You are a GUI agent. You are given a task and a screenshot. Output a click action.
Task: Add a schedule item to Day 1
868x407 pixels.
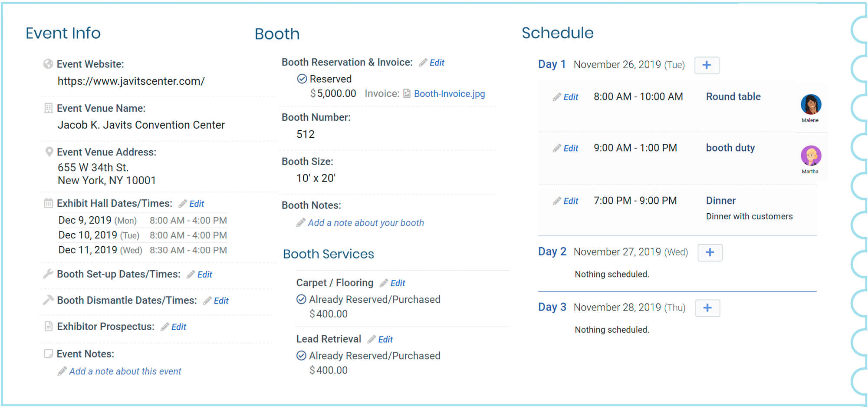[707, 65]
